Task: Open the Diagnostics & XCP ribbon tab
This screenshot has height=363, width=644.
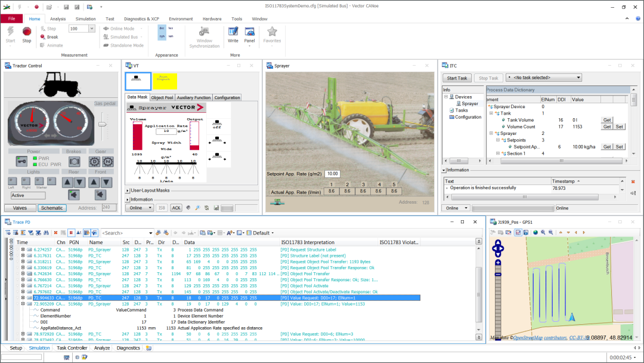Action: click(x=141, y=19)
